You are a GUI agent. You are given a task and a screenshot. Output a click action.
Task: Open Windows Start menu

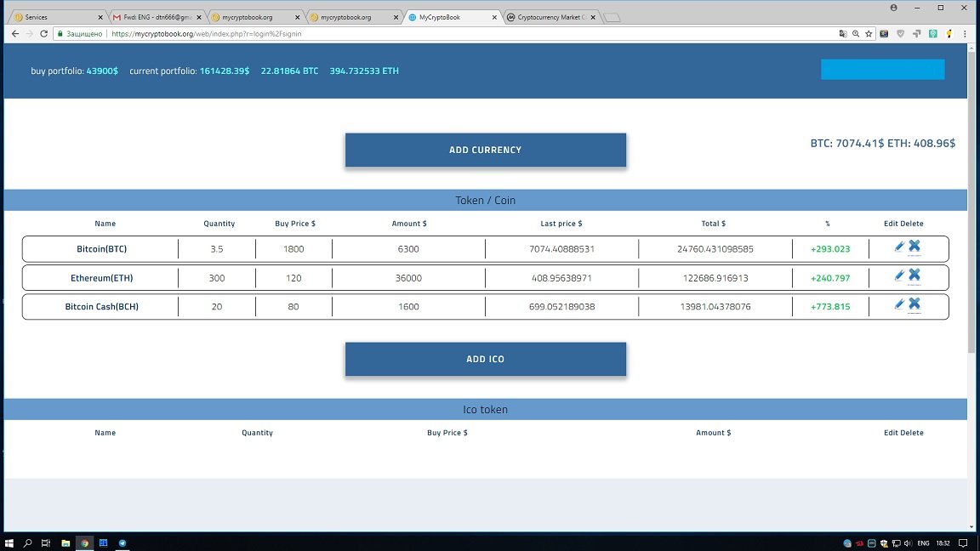(10, 542)
